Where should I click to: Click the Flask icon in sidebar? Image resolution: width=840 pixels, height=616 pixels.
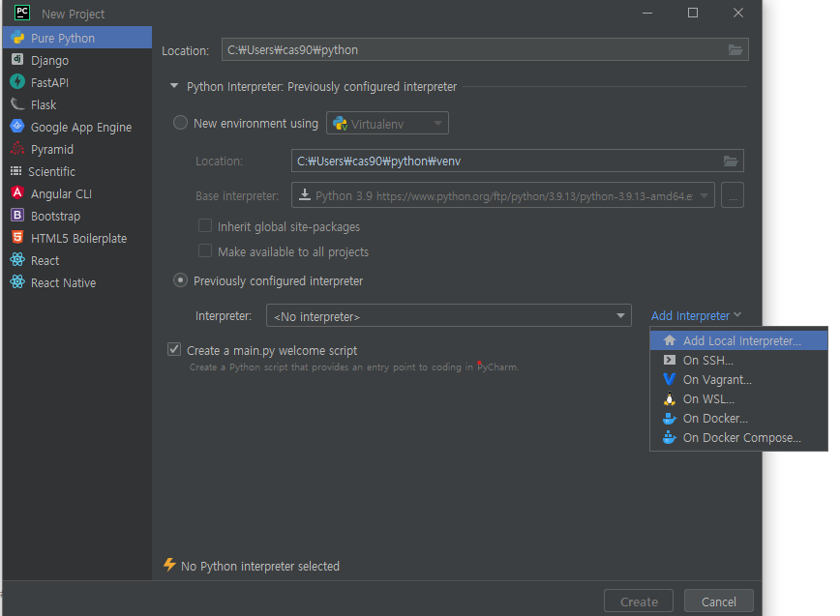click(x=17, y=103)
